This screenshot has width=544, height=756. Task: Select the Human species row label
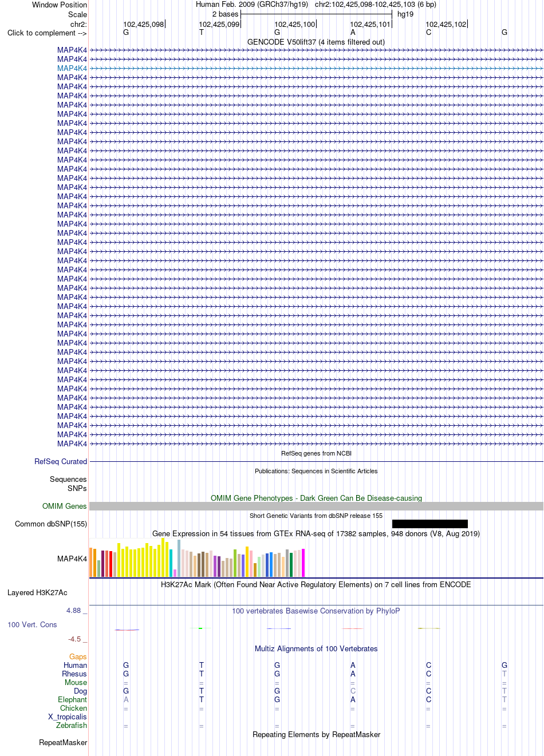[x=75, y=665]
